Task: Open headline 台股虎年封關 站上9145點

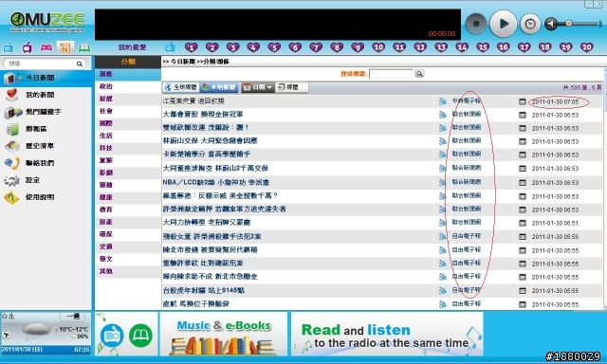Action: [x=204, y=290]
